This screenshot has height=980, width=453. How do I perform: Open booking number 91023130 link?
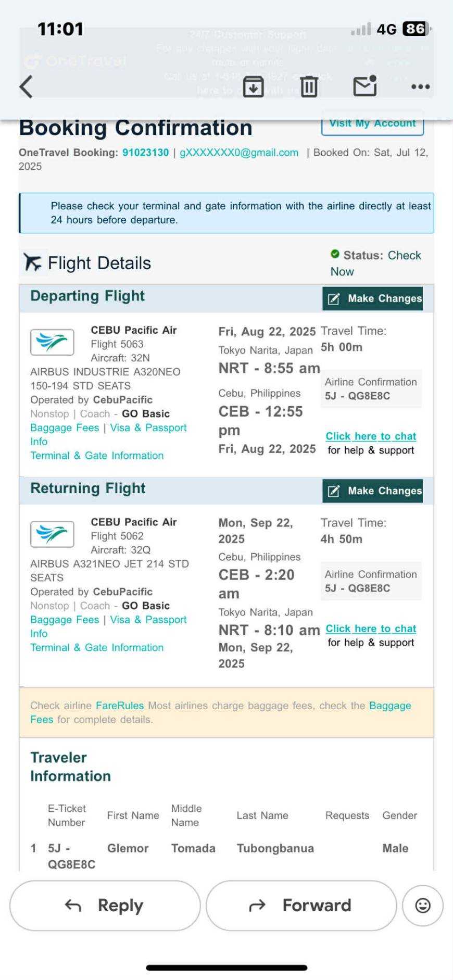point(146,153)
